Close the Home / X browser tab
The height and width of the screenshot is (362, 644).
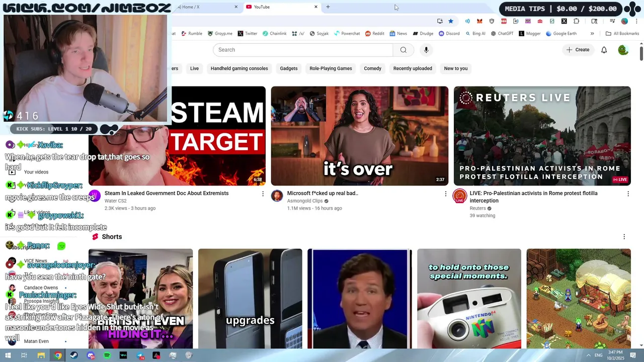coord(236,7)
